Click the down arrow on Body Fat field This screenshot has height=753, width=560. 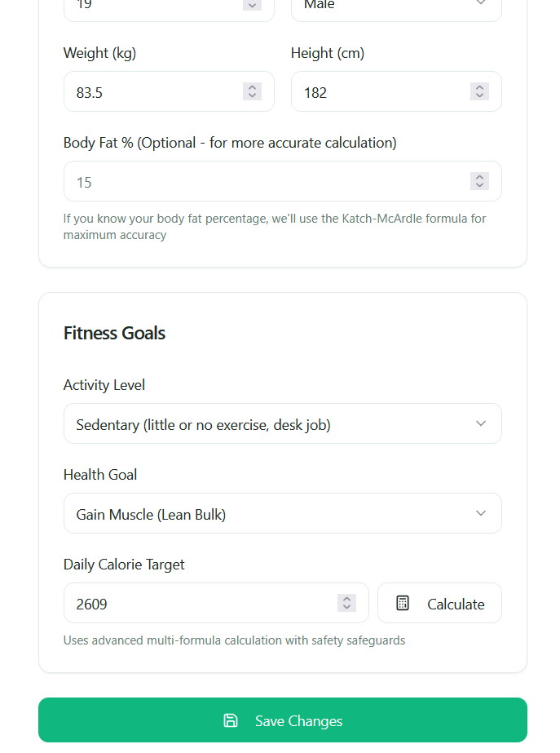pyautogui.click(x=479, y=184)
